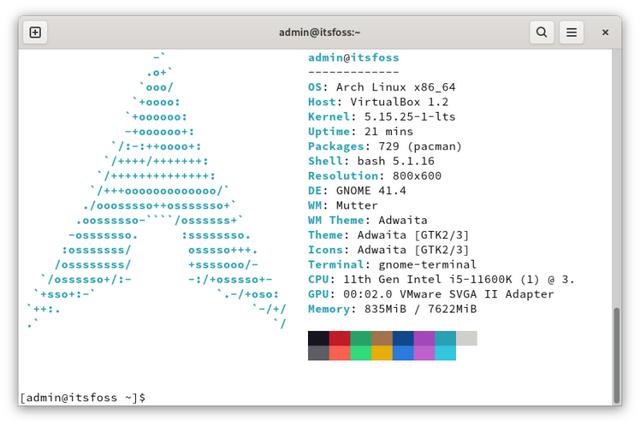Click the bright blue bottom-row color block
This screenshot has height=426, width=640.
point(403,353)
